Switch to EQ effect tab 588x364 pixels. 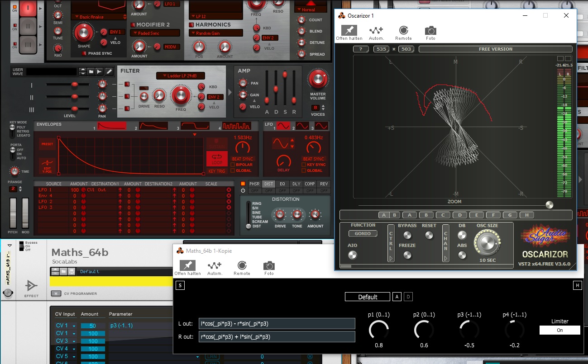click(282, 184)
